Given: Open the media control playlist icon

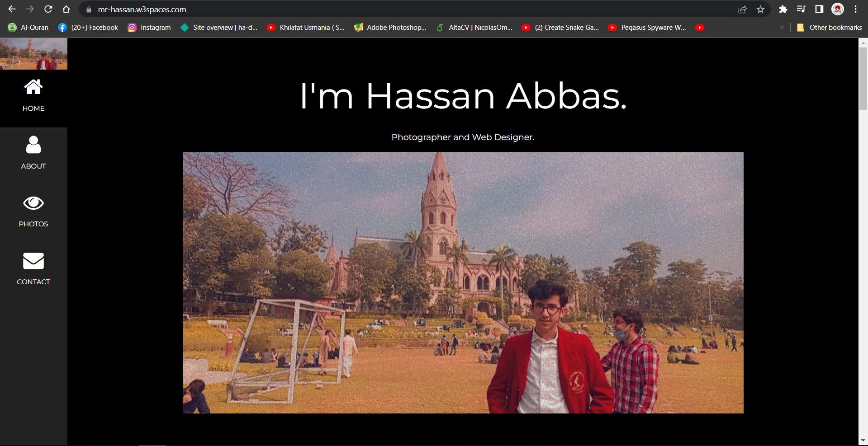Looking at the screenshot, I should click(801, 9).
